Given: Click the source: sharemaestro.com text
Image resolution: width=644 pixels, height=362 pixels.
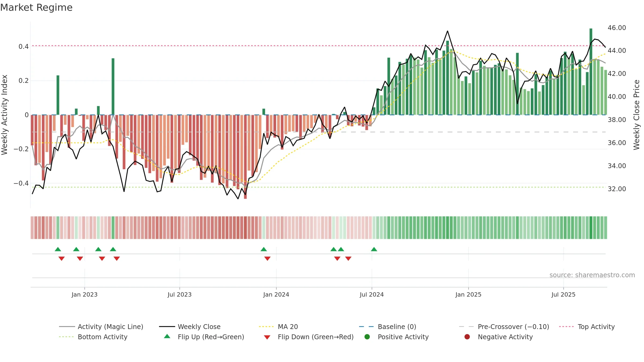Looking at the screenshot, I should tap(592, 275).
